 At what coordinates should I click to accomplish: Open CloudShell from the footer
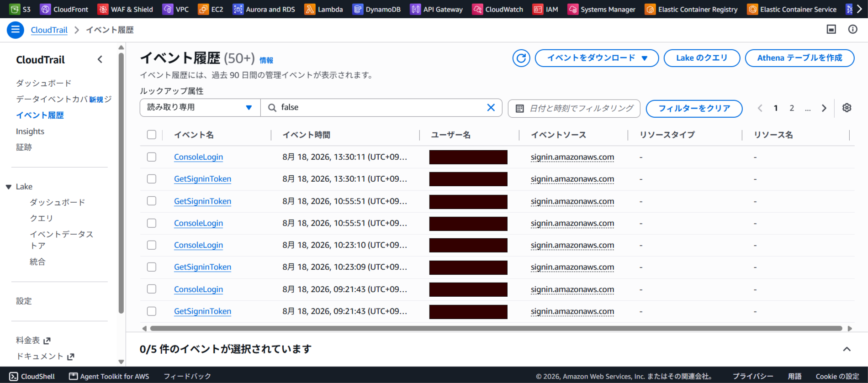(x=32, y=376)
